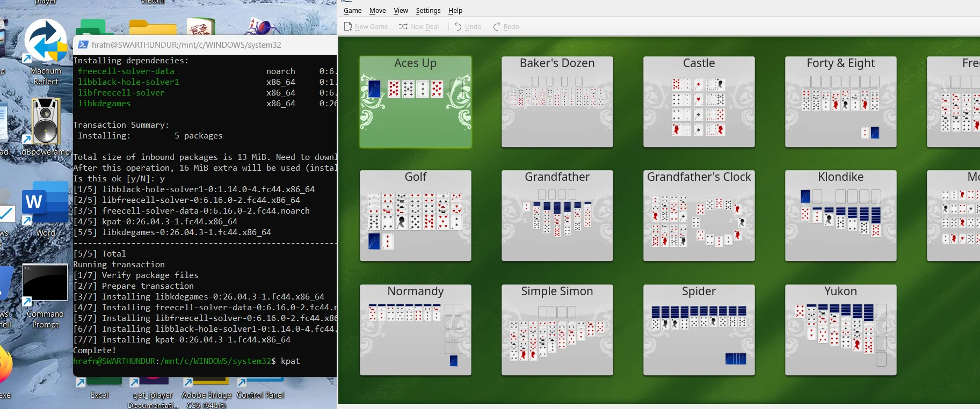Click 'libblack-hole-solver1' in the terminal dependency list
Viewport: 980px width, 409px height.
pos(128,82)
